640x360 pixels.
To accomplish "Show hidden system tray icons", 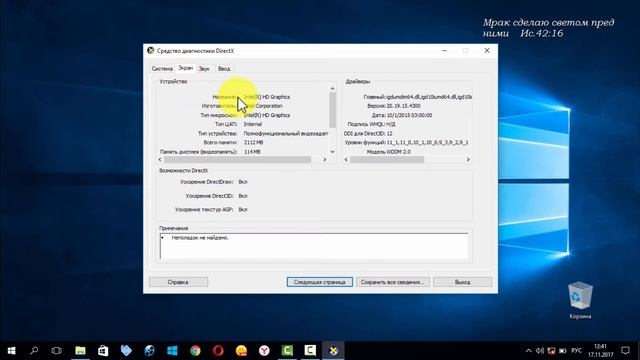I will click(529, 351).
